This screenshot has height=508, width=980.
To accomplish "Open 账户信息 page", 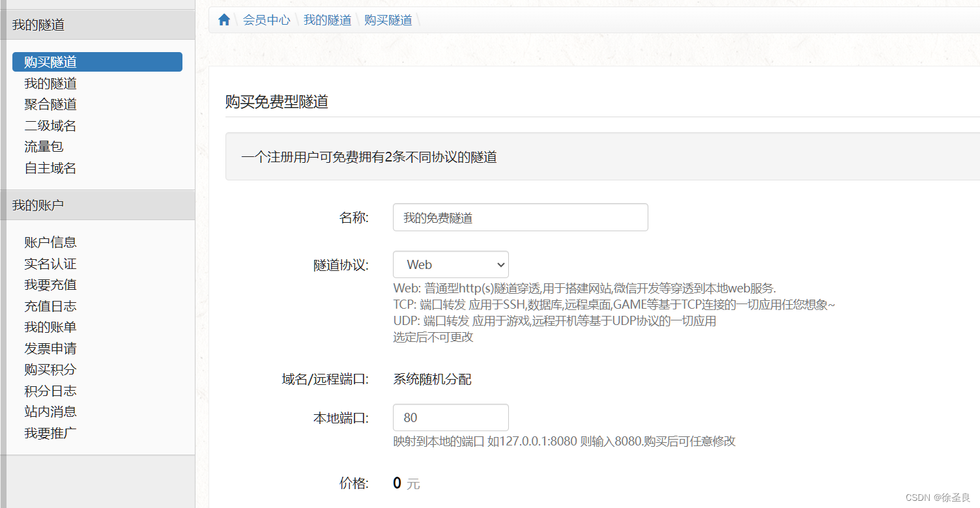I will coord(51,242).
